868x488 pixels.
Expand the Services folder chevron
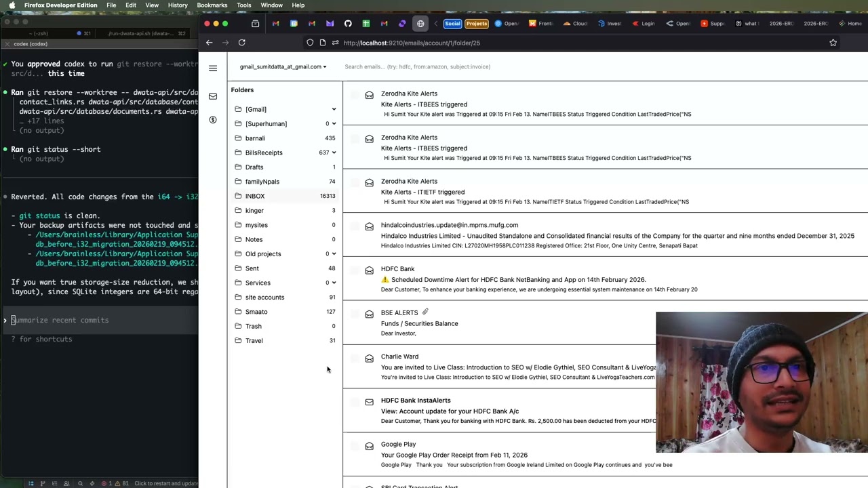pos(334,283)
